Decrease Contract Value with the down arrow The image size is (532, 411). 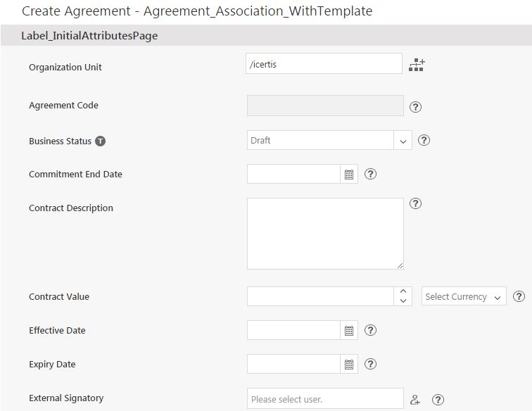(403, 301)
